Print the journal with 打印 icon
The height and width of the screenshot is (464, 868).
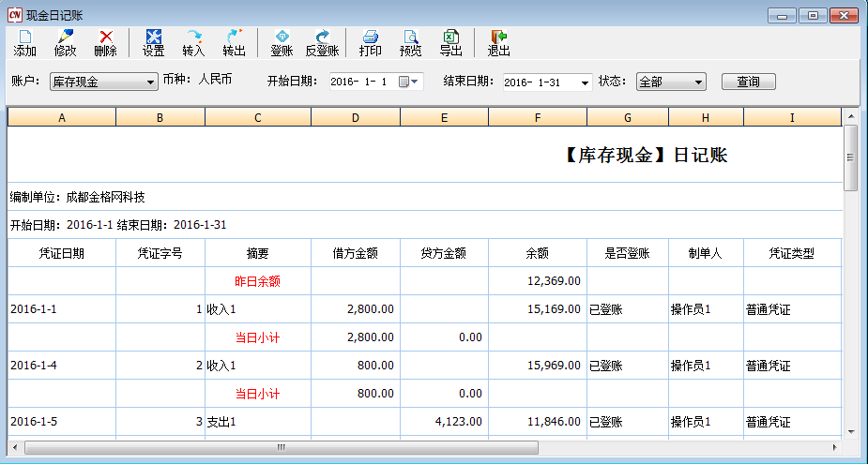(370, 42)
